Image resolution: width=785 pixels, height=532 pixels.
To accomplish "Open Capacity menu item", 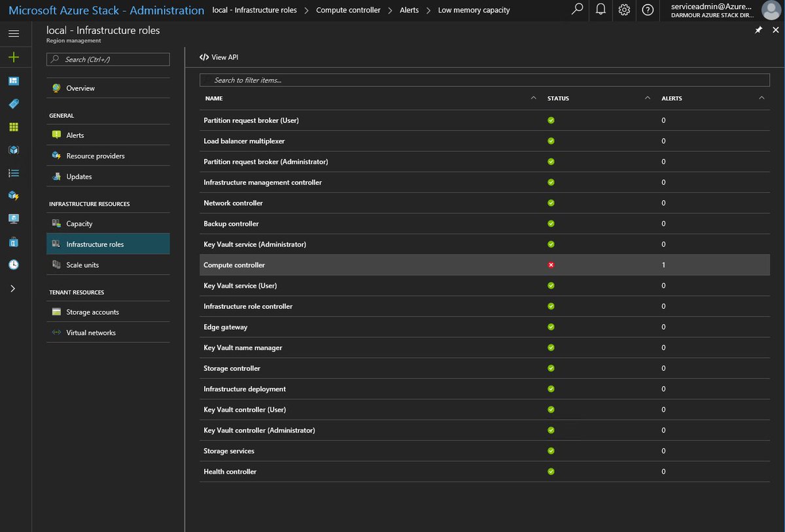I will pos(108,224).
